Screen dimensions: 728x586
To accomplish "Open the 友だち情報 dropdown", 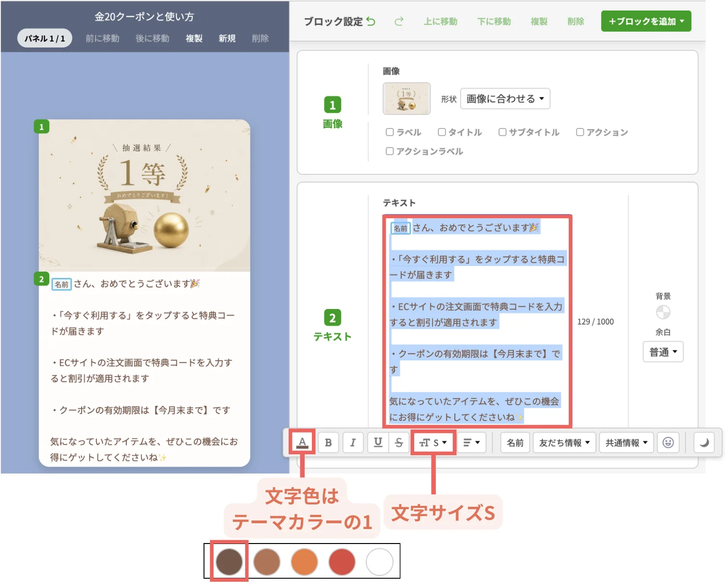I will pos(564,443).
